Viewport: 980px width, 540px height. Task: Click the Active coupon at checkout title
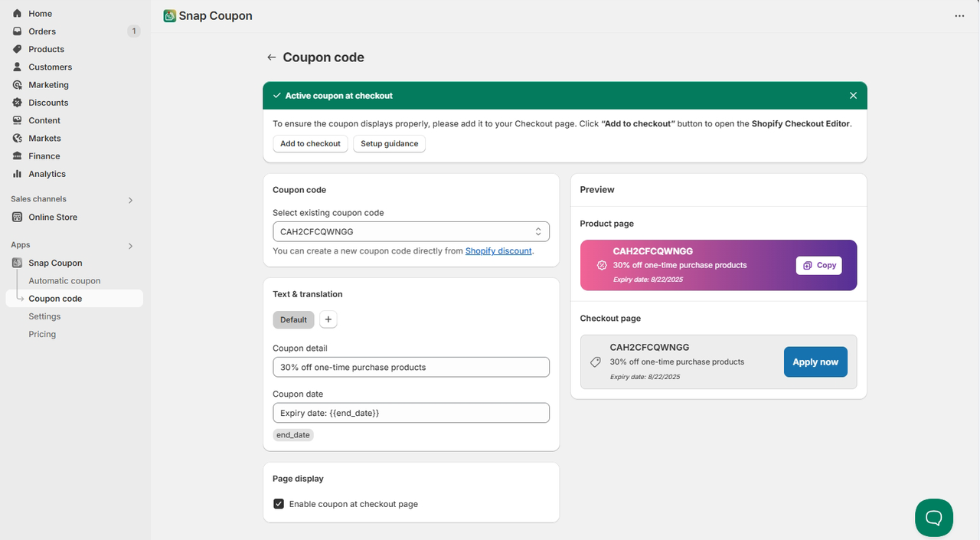(339, 96)
